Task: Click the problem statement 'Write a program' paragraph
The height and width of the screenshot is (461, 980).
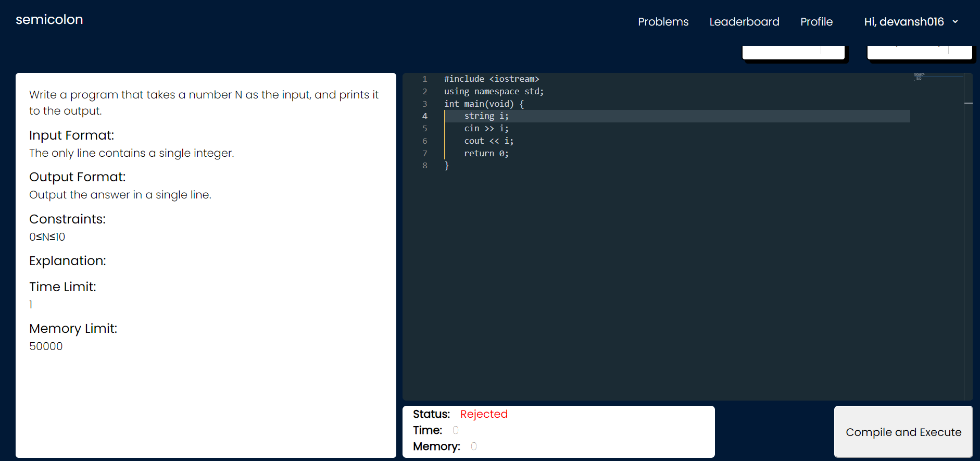Action: coord(204,103)
